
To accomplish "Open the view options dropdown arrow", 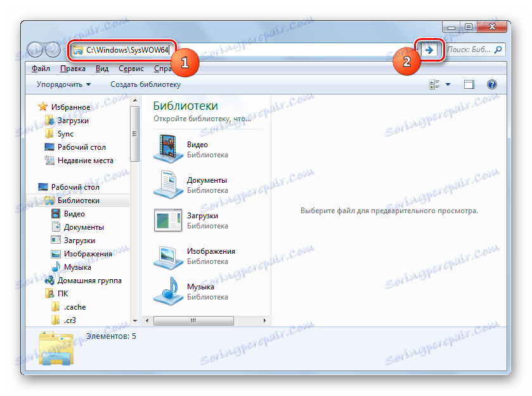I will pyautogui.click(x=448, y=84).
